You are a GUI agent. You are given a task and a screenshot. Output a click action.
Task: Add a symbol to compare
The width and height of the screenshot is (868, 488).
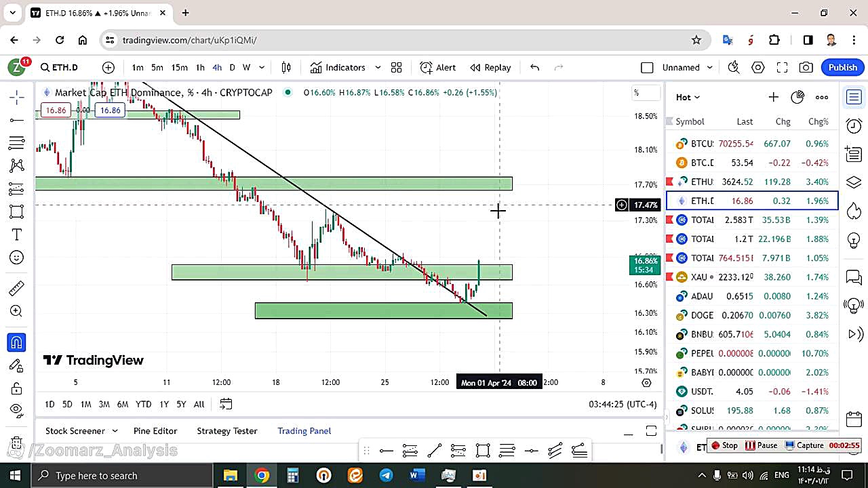(108, 67)
